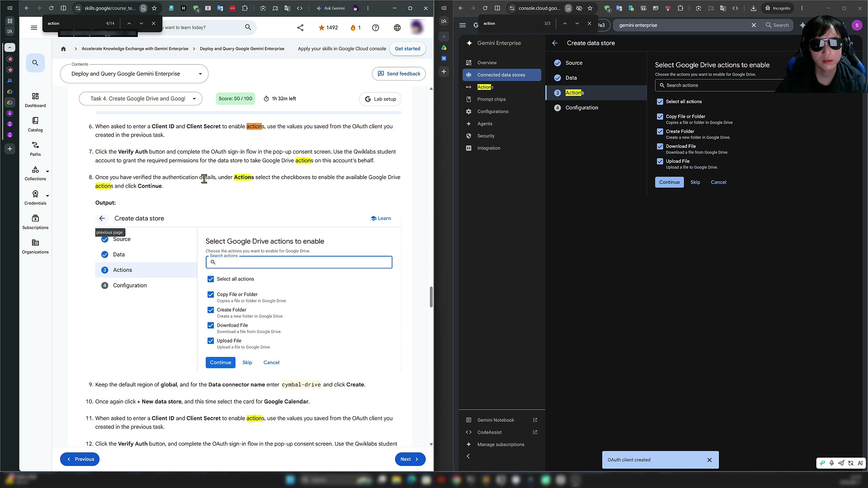Viewport: 868px width, 488px height.
Task: Click Manage subscriptions link
Action: (501, 445)
